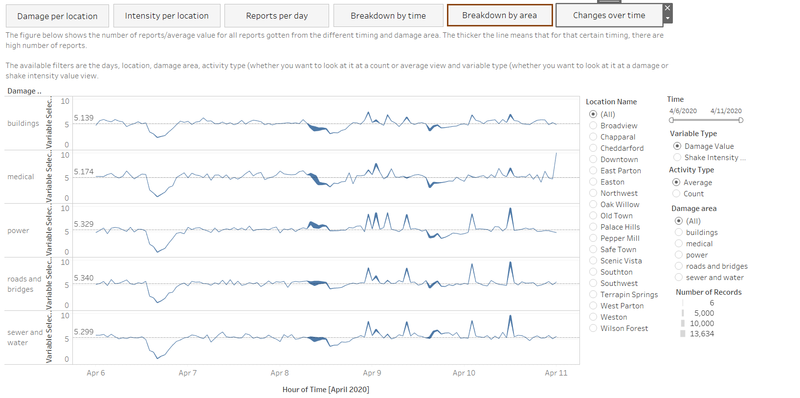Remove the Changes over time object with X

667,8
